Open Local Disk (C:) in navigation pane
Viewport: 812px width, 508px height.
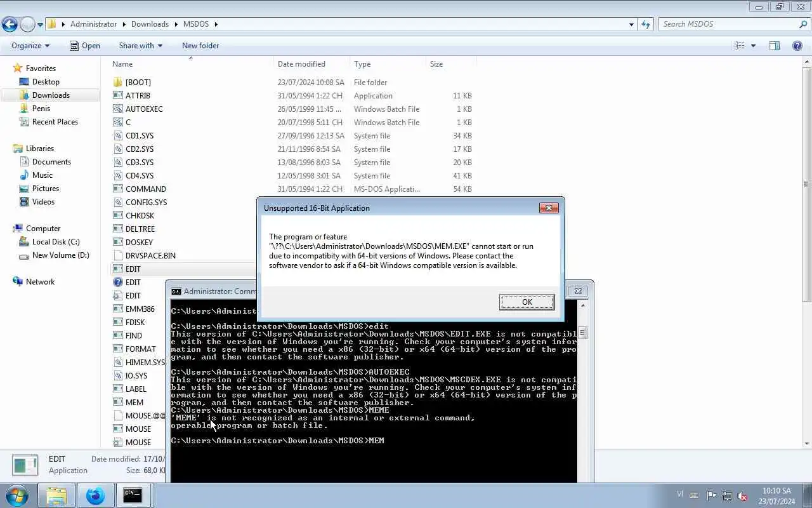click(x=56, y=242)
